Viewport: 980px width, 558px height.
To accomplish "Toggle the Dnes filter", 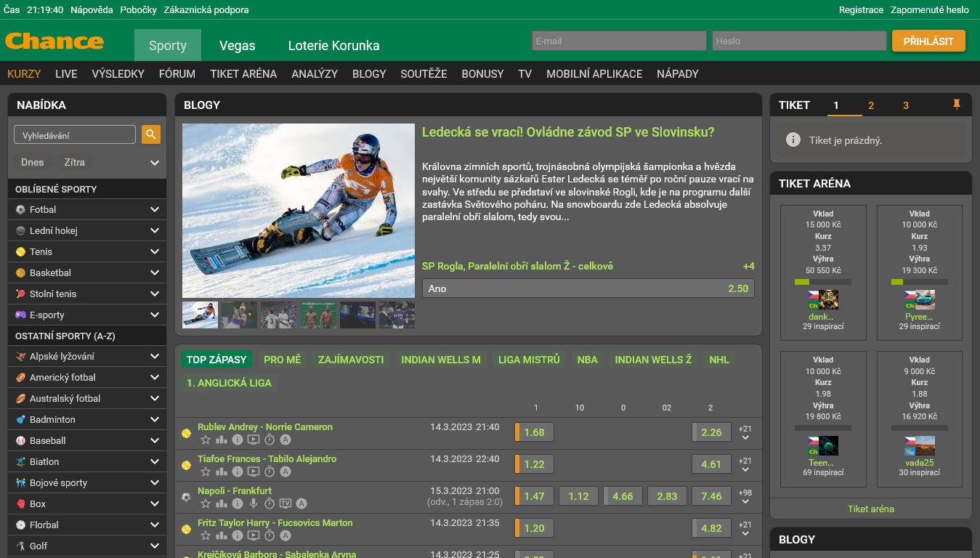I will point(32,162).
